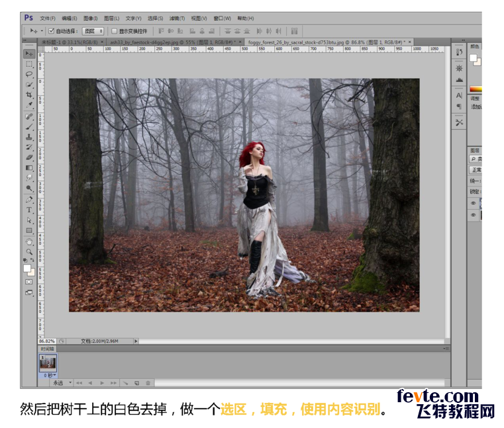Open the 编辑(E) menu
Viewport: 504px width, 428px height.
tap(69, 19)
